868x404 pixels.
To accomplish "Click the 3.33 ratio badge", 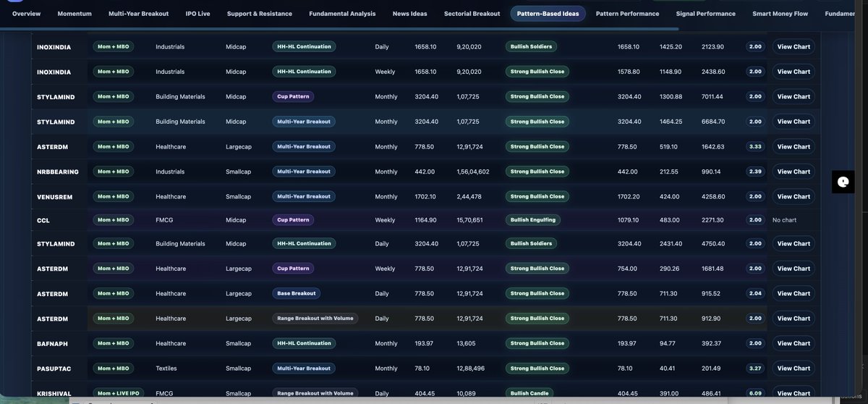I will click(x=755, y=146).
